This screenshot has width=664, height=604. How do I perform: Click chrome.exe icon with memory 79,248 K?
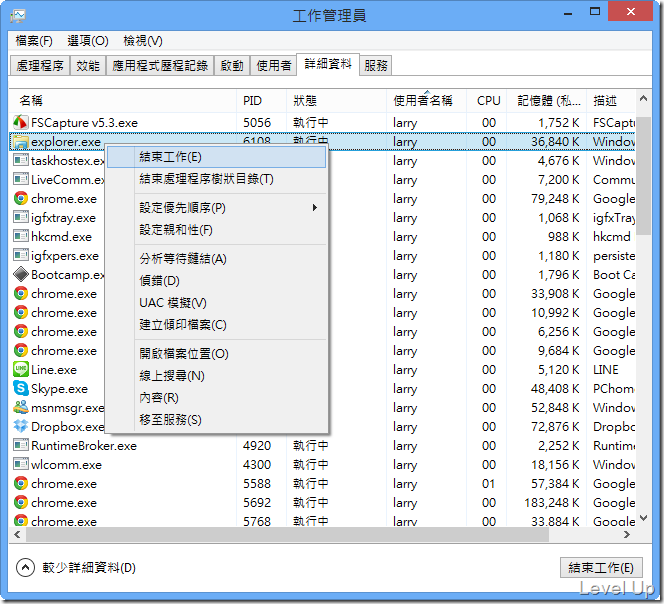(x=20, y=199)
